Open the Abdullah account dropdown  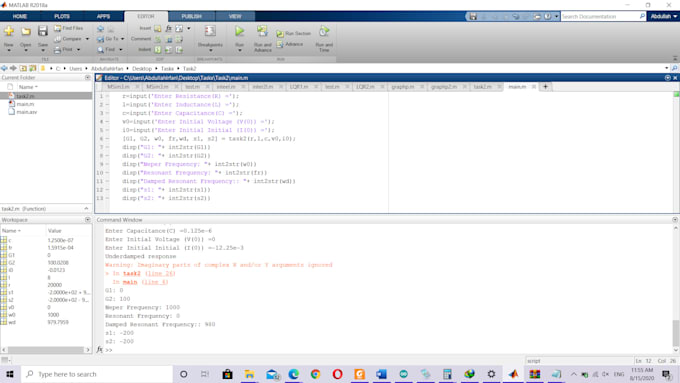click(x=664, y=16)
